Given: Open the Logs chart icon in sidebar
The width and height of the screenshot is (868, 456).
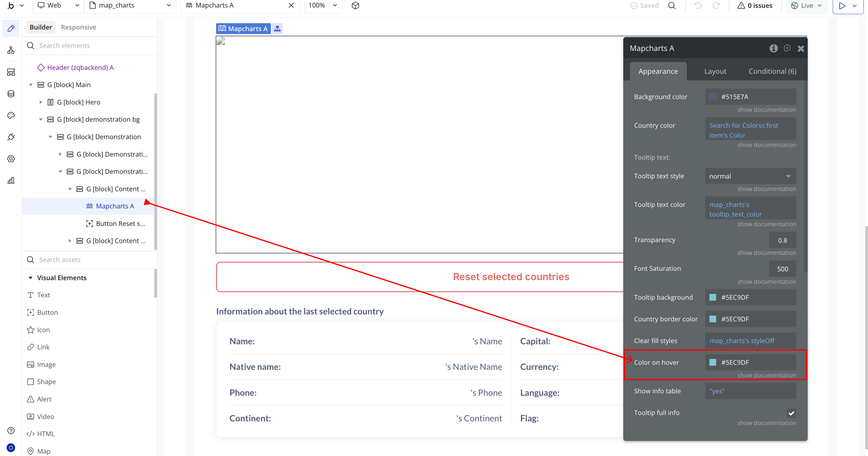Looking at the screenshot, I should tap(11, 180).
